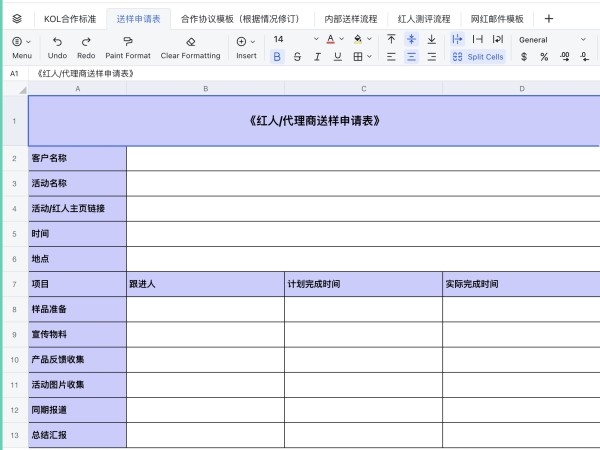Image resolution: width=600 pixels, height=450 pixels.
Task: Click the Menu label button
Action: pyautogui.click(x=22, y=55)
